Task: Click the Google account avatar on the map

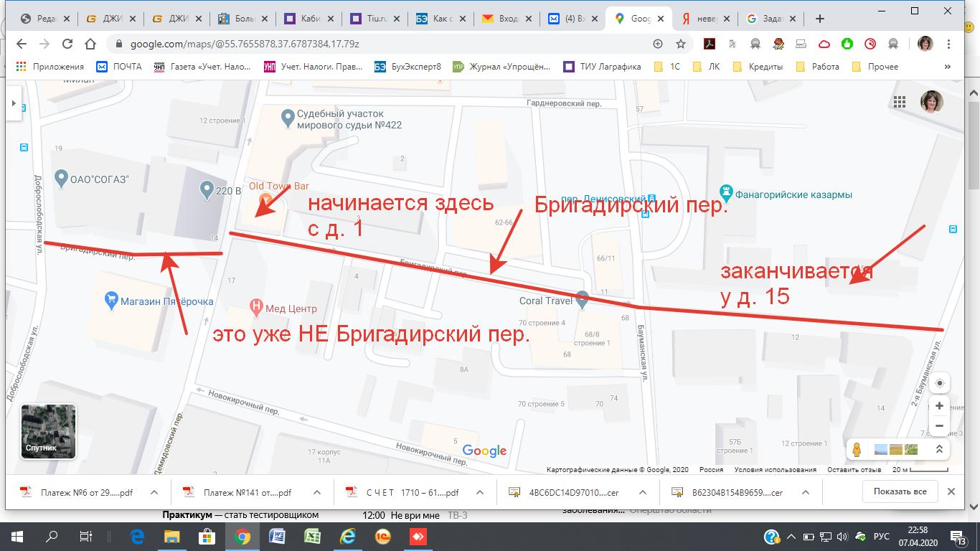Action: pyautogui.click(x=932, y=101)
